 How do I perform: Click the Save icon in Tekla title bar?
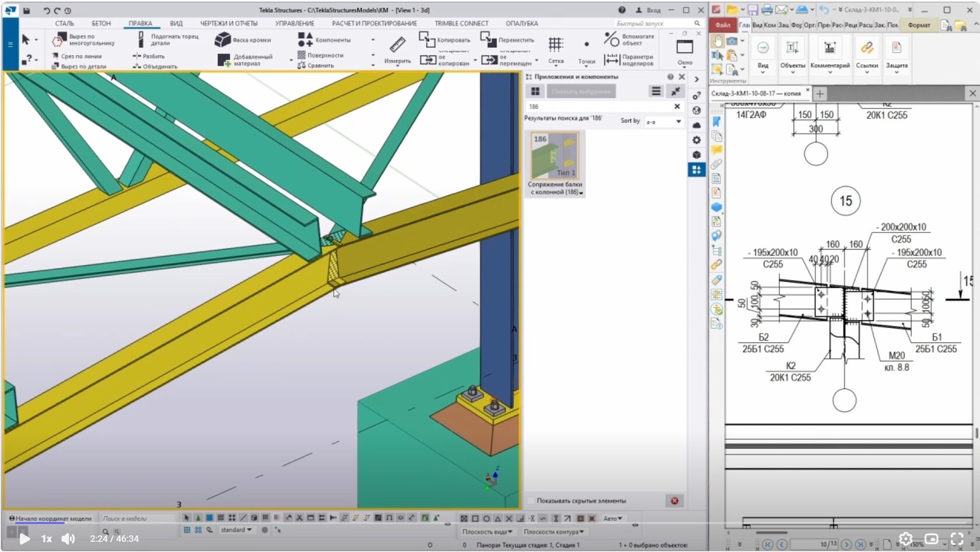click(26, 10)
